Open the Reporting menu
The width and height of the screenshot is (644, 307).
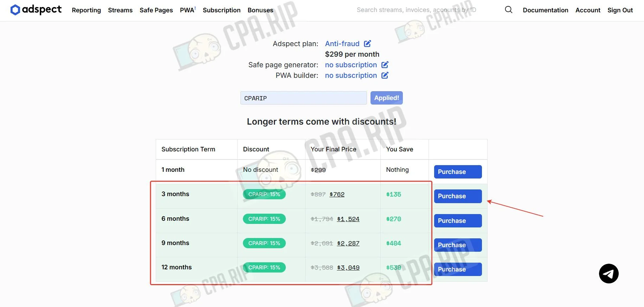click(86, 10)
